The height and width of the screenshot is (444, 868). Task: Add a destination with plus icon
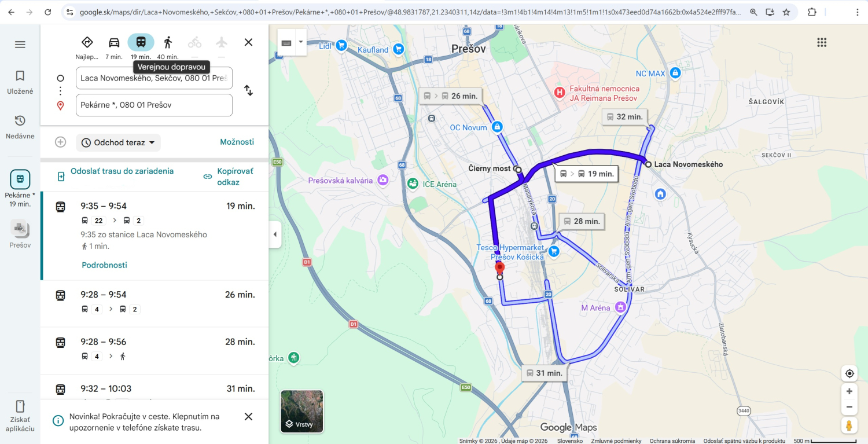point(60,142)
